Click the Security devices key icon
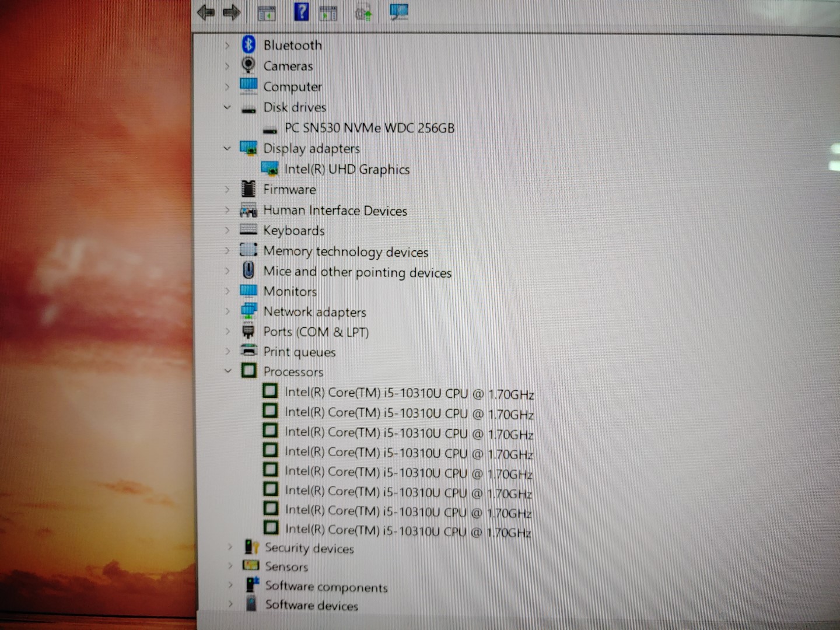840x630 pixels. tap(251, 547)
